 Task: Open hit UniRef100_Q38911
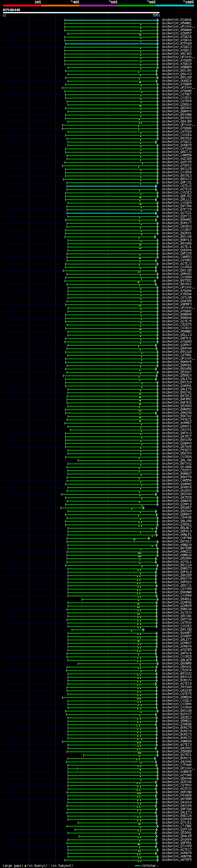pyautogui.click(x=176, y=524)
